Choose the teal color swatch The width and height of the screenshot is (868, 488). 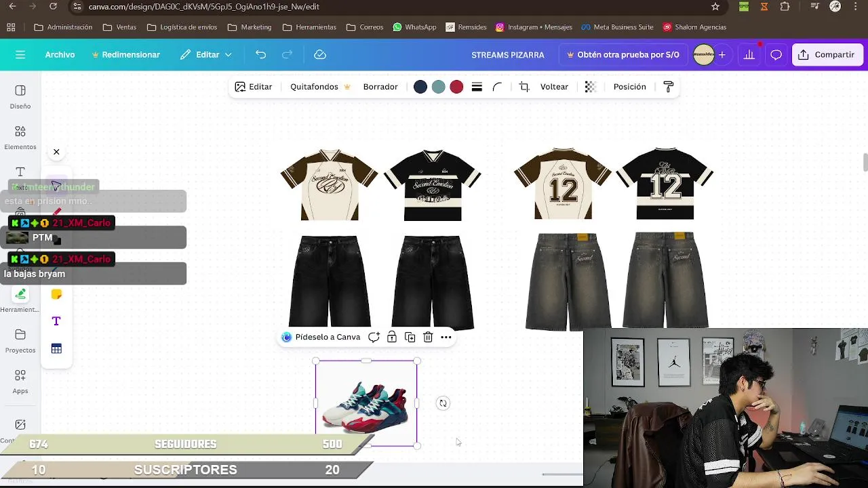pyautogui.click(x=439, y=87)
